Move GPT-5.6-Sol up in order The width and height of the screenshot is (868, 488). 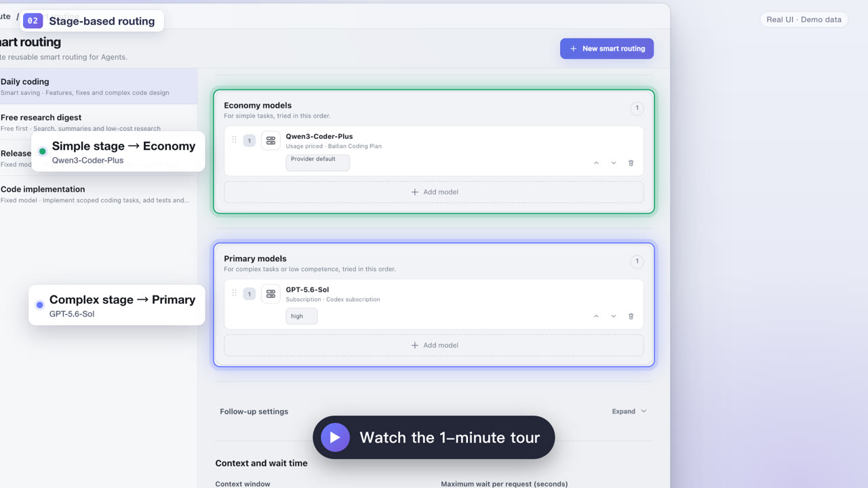[596, 317]
